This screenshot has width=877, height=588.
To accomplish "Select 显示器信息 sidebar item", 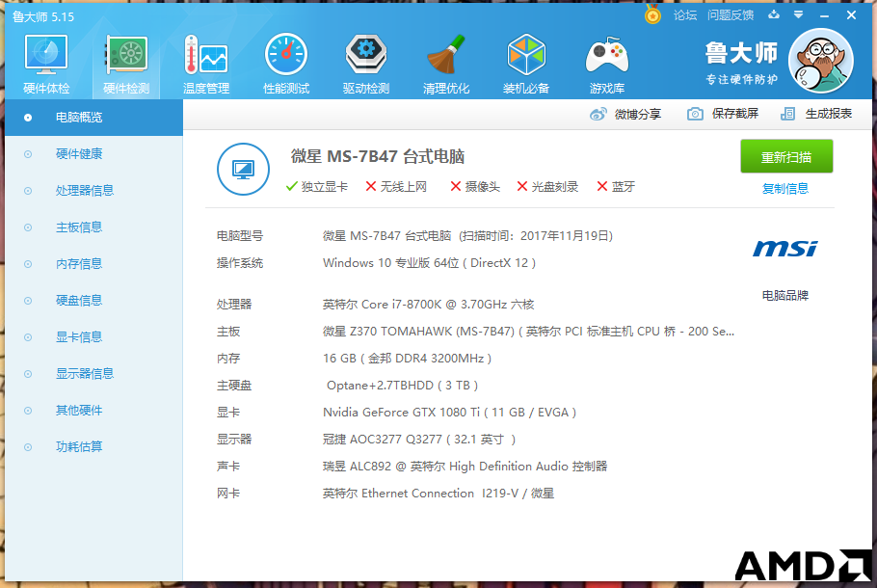I will coord(94,374).
